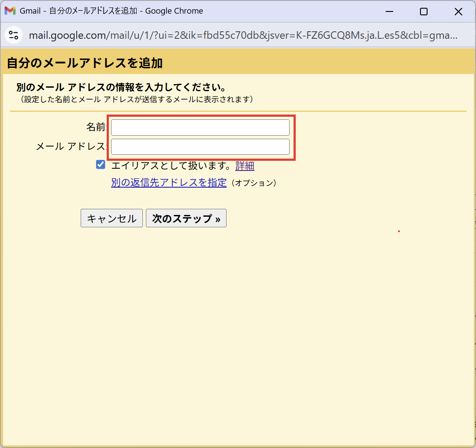This screenshot has height=448, width=476.
Task: Focus the 名前 text field
Action: (x=200, y=127)
